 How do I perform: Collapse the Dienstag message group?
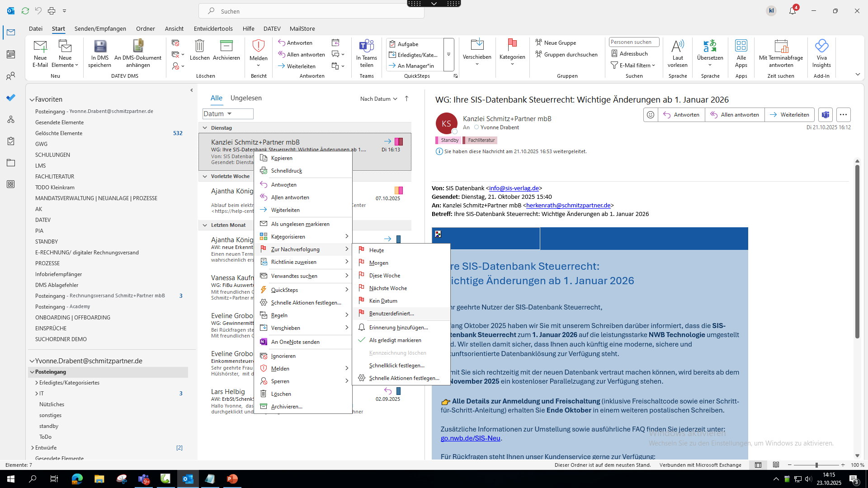(x=205, y=128)
